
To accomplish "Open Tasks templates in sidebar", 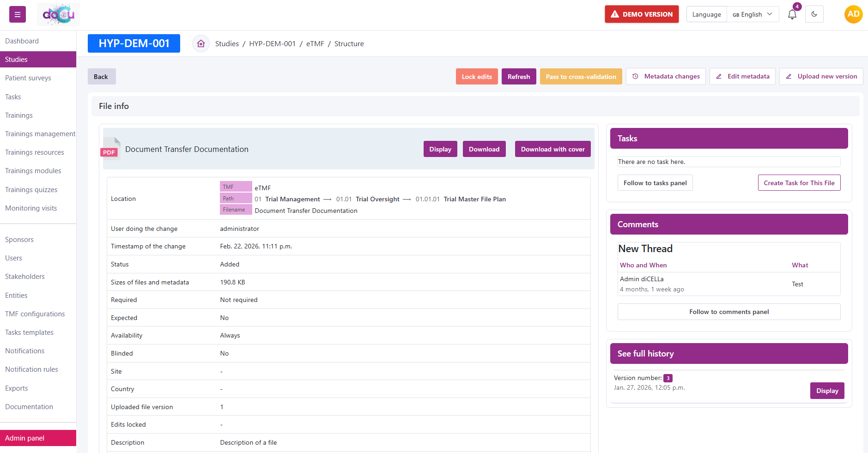I will [x=38, y=332].
